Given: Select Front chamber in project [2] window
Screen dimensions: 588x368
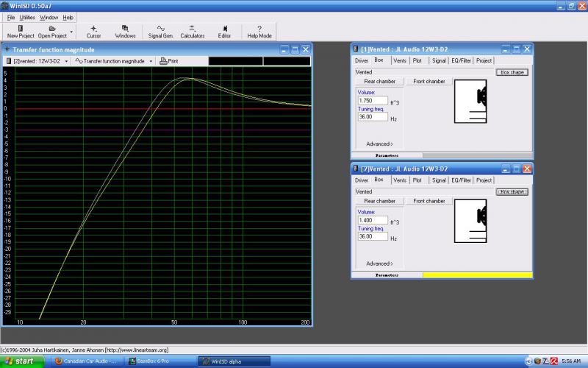Looking at the screenshot, I should 429,201.
